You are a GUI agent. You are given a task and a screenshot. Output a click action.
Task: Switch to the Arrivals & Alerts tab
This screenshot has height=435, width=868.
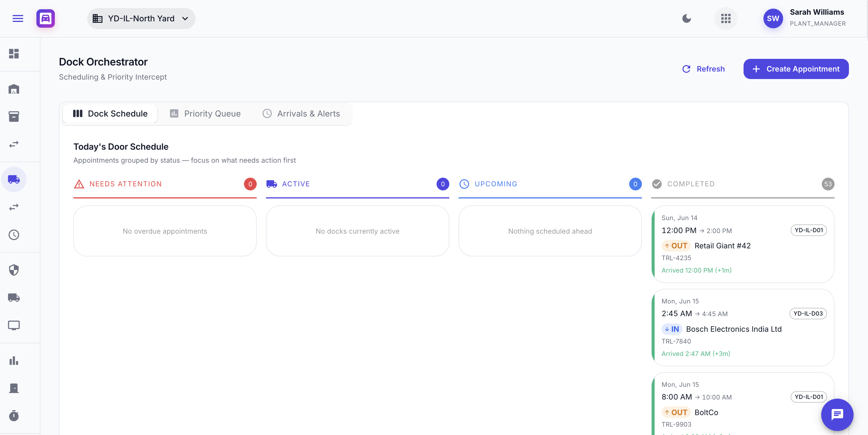(301, 113)
